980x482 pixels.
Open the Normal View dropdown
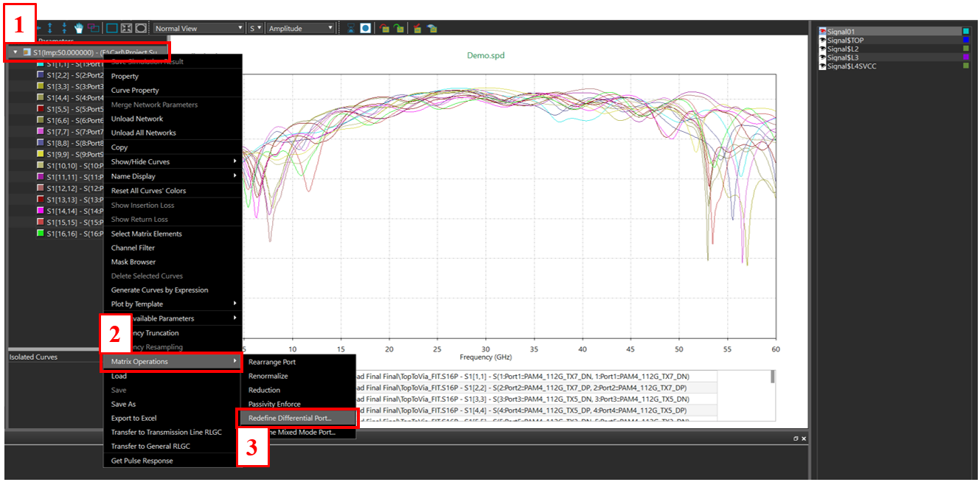[198, 28]
